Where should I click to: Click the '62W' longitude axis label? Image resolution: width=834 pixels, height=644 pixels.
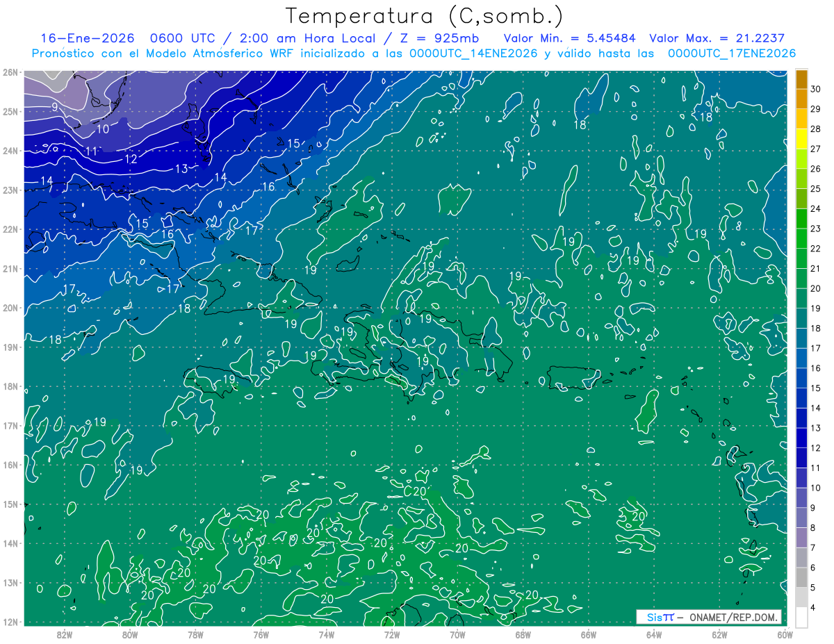coord(719,634)
